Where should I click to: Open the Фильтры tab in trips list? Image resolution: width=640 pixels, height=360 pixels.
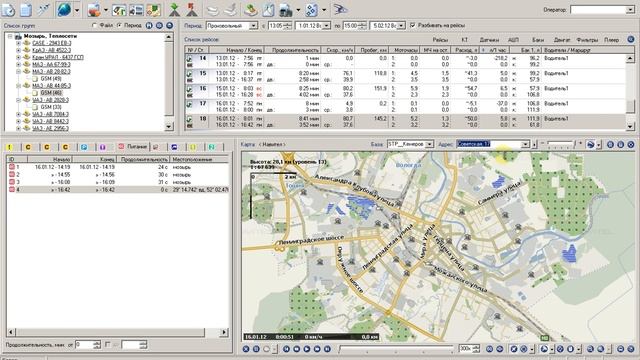(x=587, y=40)
